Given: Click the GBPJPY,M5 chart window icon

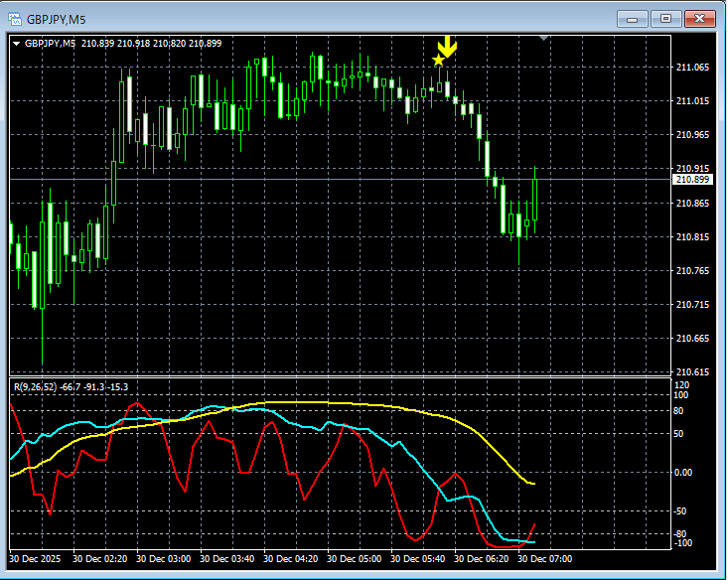Looking at the screenshot, I should (15, 19).
